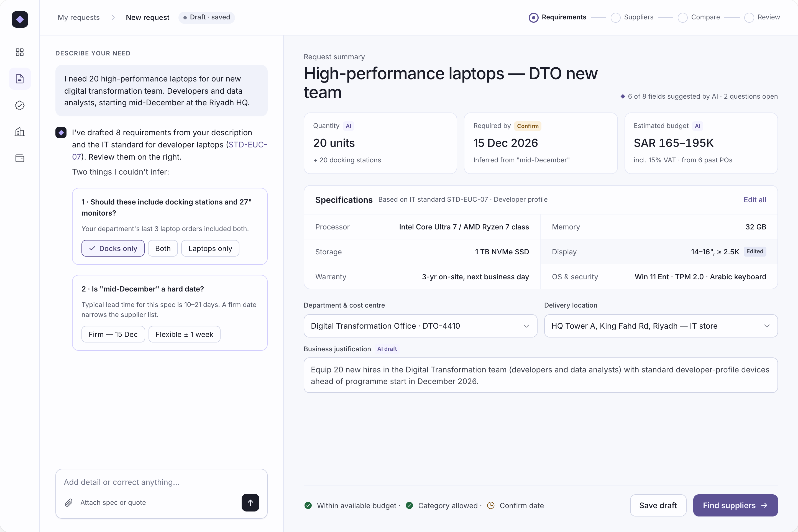Open the approvals badge-check icon in sidebar
Screen dimensions: 798x532
click(20, 106)
